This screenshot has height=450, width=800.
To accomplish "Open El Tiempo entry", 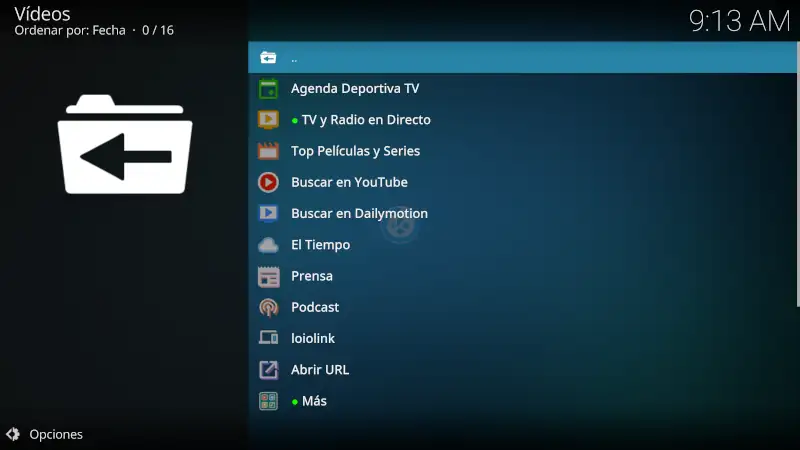I will (522, 245).
